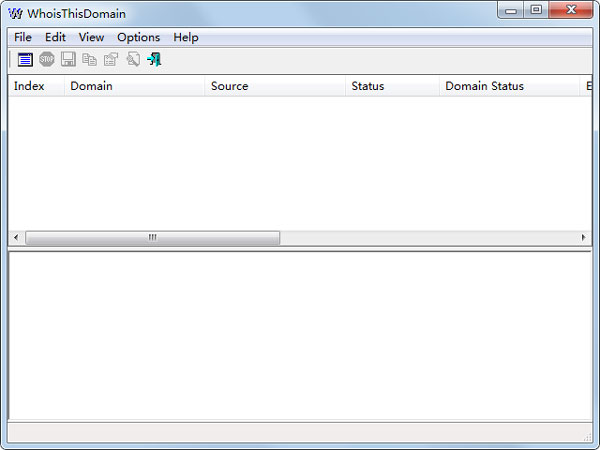Open the Edit menu
Viewport: 600px width, 450px height.
click(55, 38)
